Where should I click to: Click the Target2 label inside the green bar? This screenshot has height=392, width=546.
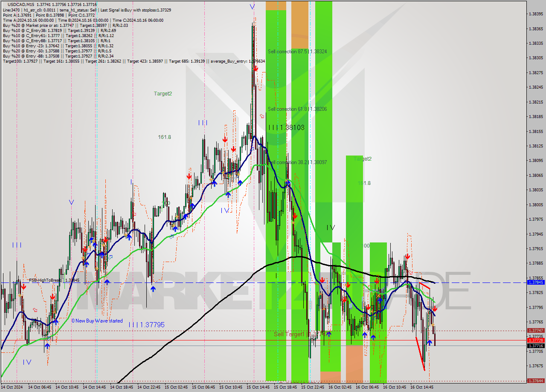pos(363,159)
